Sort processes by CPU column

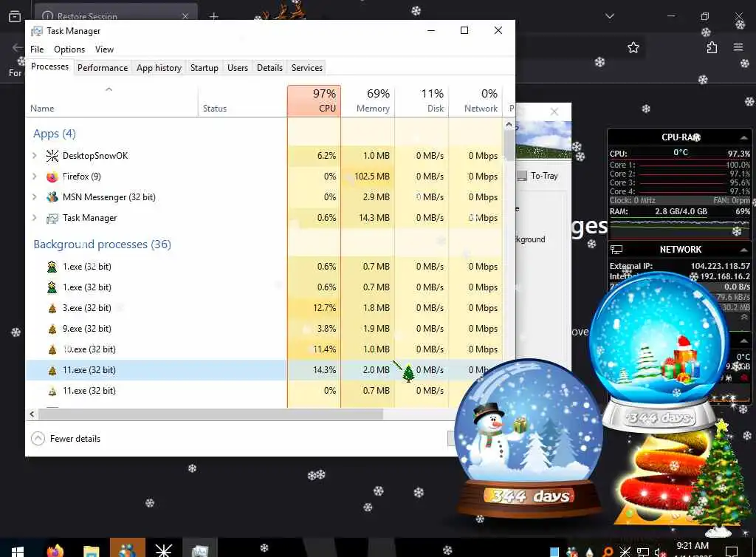tap(314, 100)
